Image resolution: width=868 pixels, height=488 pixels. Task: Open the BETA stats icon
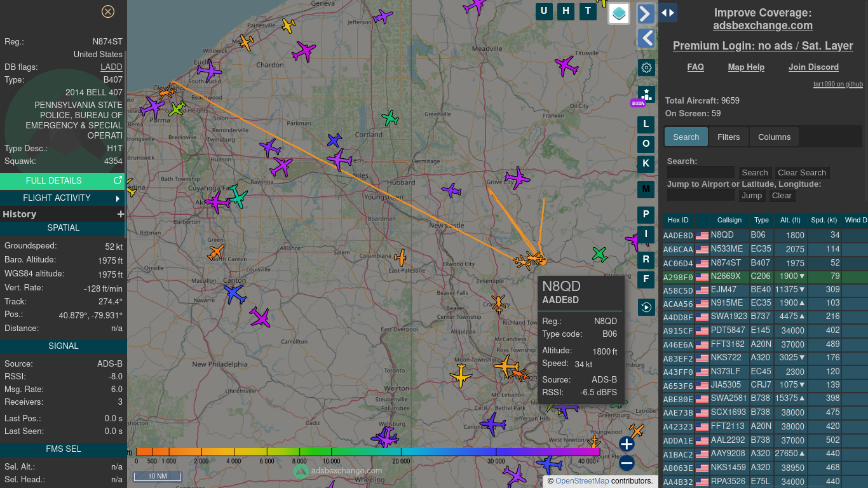(646, 95)
